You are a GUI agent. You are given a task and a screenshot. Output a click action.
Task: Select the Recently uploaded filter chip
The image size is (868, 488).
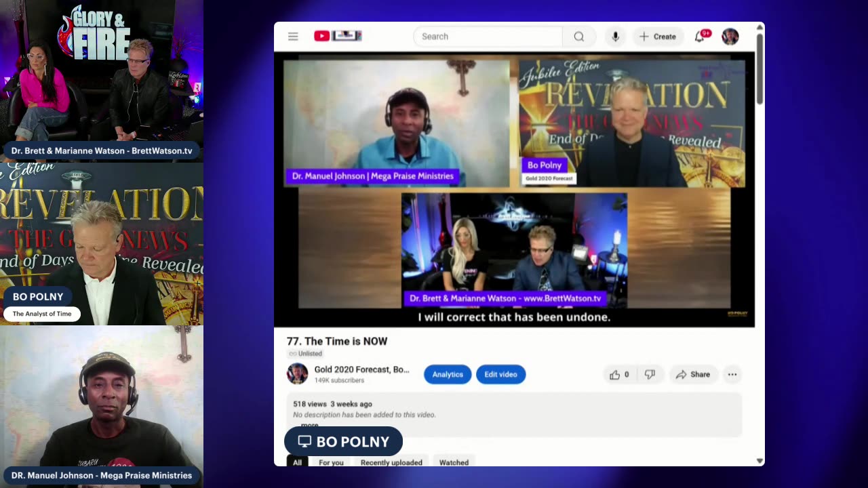coord(391,462)
